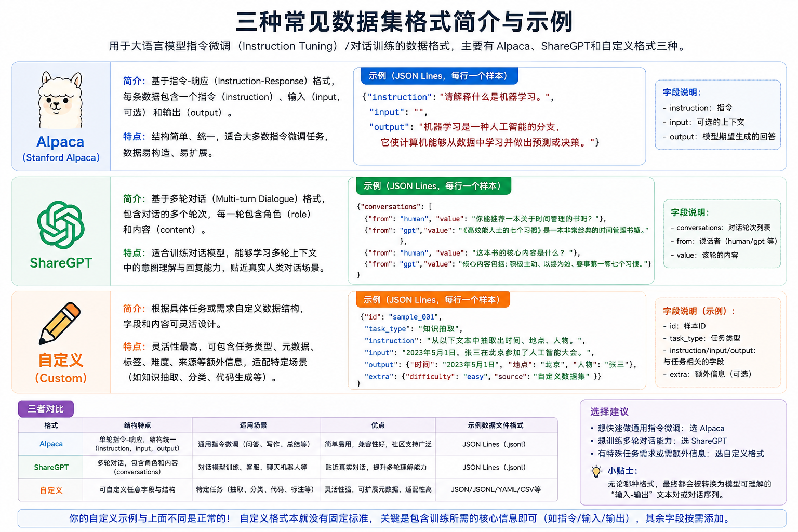Click the - instruction: 指令 field description

point(698,108)
